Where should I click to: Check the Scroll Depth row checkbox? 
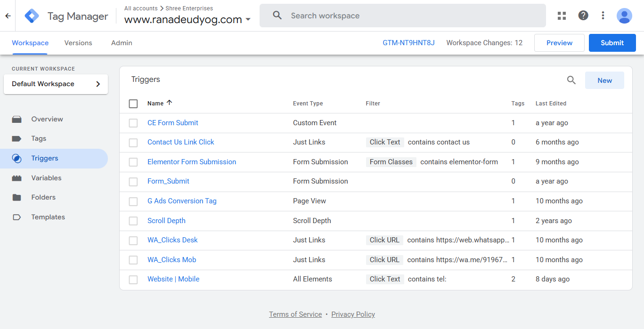point(133,221)
